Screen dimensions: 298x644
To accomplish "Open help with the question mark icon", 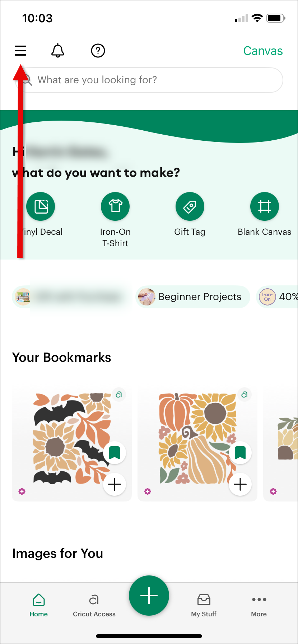I will pyautogui.click(x=98, y=51).
